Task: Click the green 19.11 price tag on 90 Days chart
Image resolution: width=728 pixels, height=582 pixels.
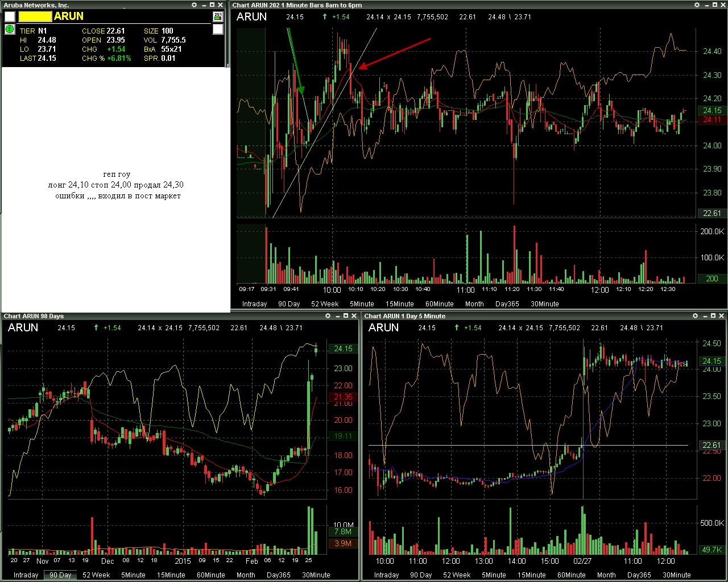Action: coord(343,436)
